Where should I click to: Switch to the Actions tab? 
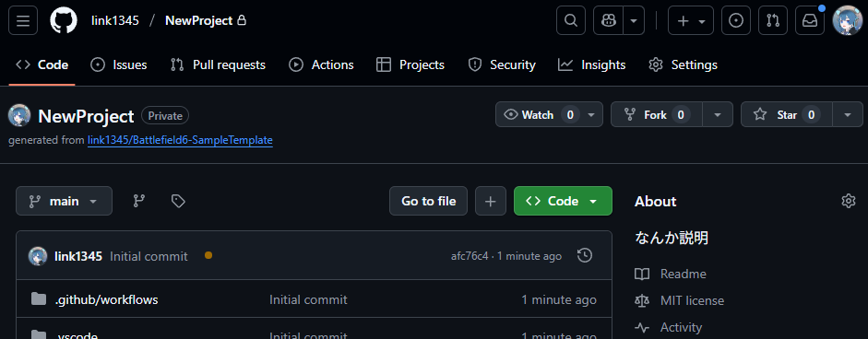321,64
